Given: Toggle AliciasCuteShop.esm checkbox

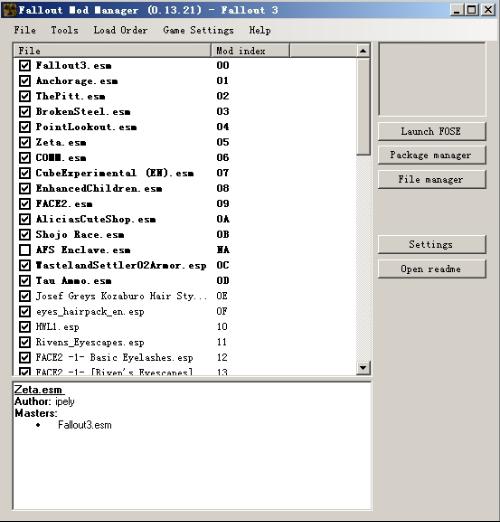Looking at the screenshot, I should pyautogui.click(x=25, y=219).
